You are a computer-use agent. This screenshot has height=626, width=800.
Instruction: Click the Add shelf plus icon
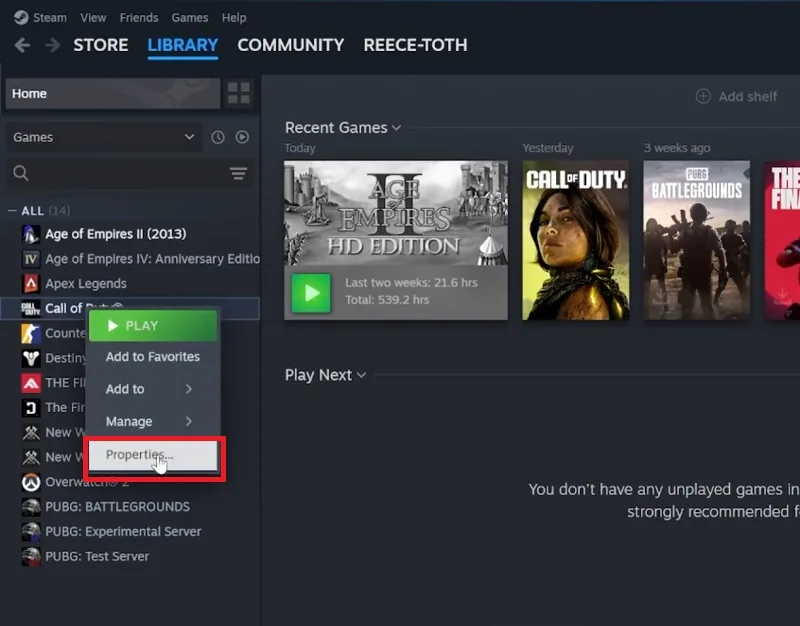coord(703,96)
